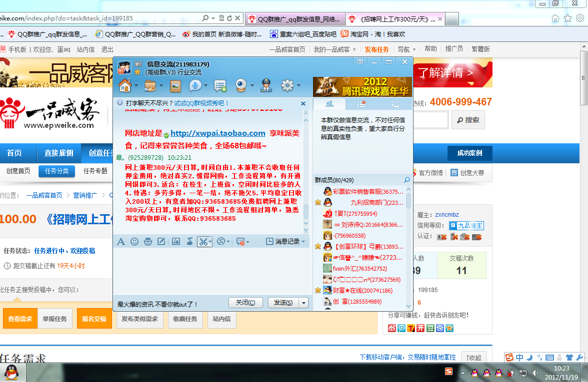Screen dimensions: 588x382
Task: Select the group members tab in QQ panel
Action: 329,104
